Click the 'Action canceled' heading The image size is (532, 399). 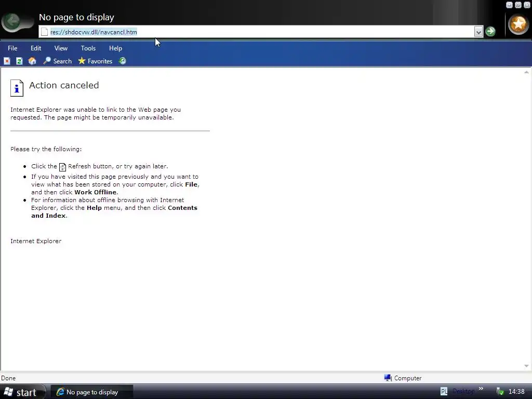64,85
